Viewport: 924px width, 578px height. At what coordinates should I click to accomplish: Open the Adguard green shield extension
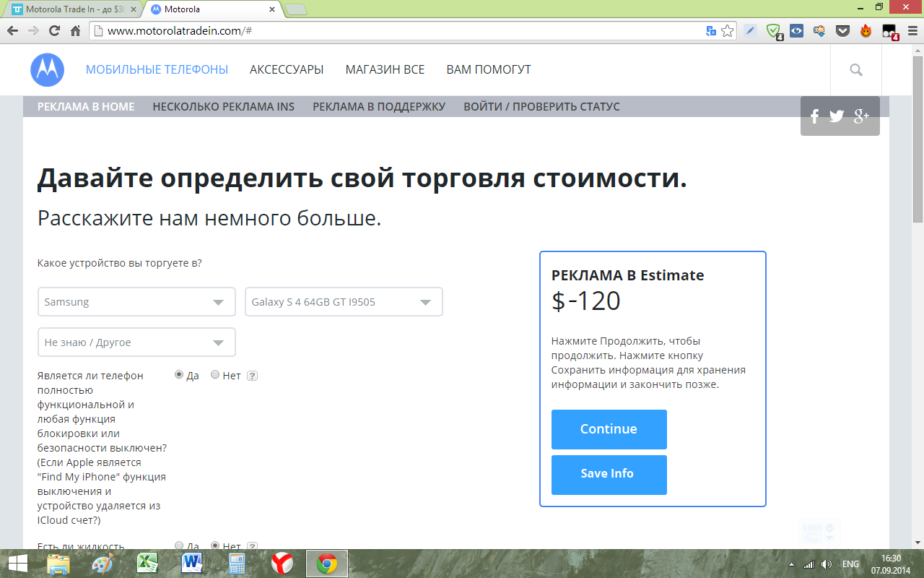click(x=774, y=31)
